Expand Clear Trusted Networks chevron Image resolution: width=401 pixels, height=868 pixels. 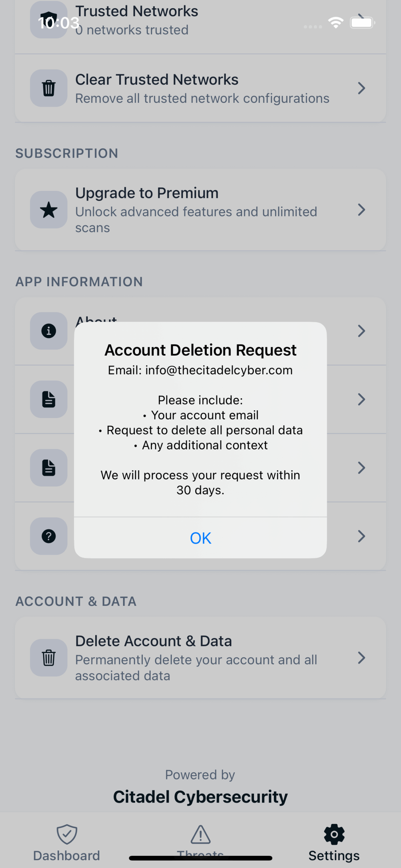pos(361,88)
